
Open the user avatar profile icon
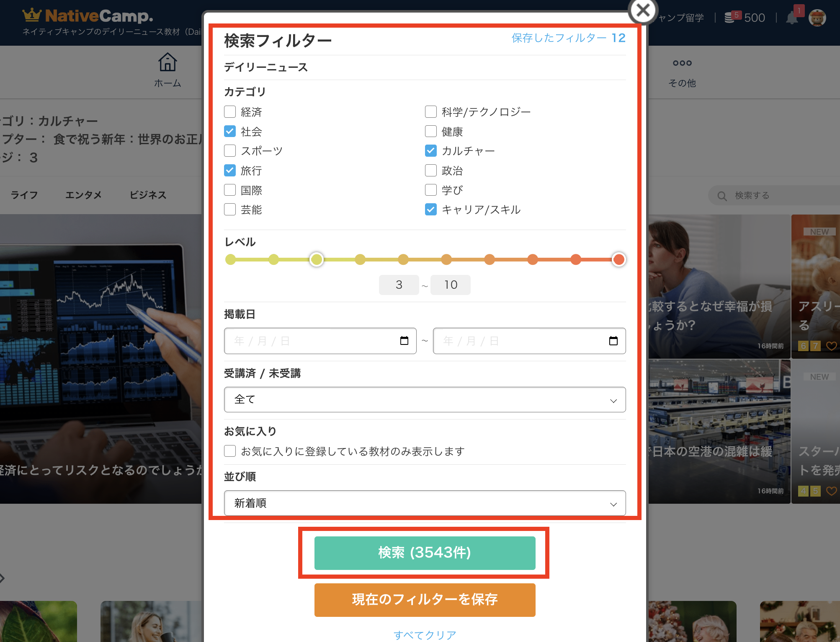click(x=817, y=18)
